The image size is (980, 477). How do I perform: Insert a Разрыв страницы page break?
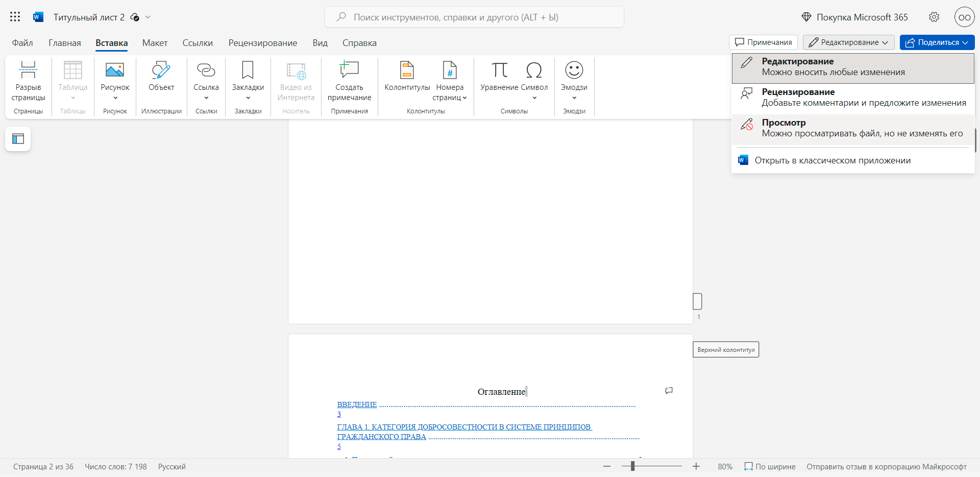click(x=28, y=81)
